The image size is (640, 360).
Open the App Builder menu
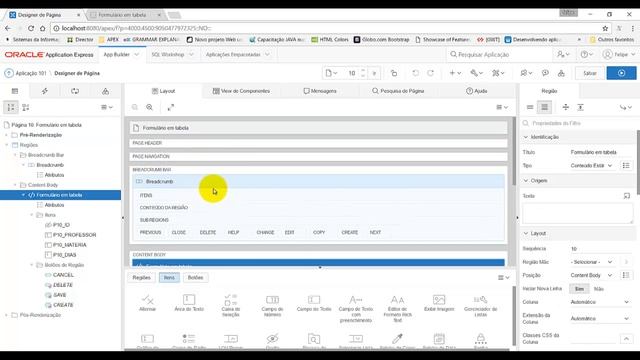121,54
